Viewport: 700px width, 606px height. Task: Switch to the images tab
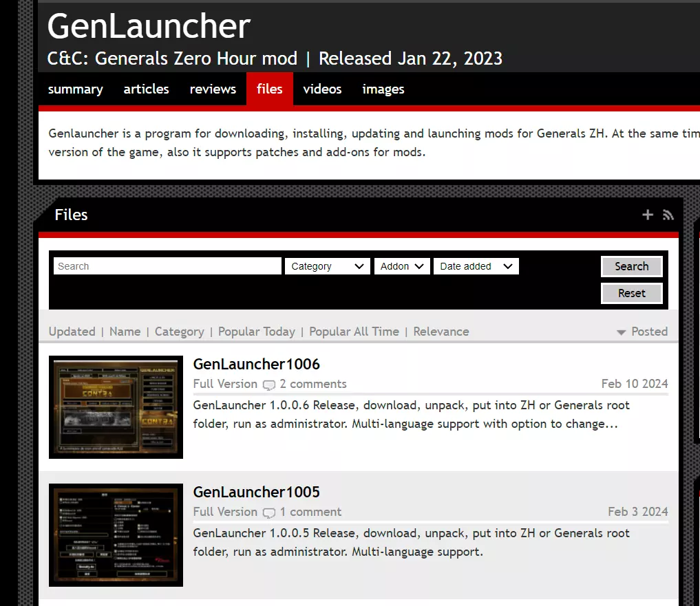tap(383, 89)
